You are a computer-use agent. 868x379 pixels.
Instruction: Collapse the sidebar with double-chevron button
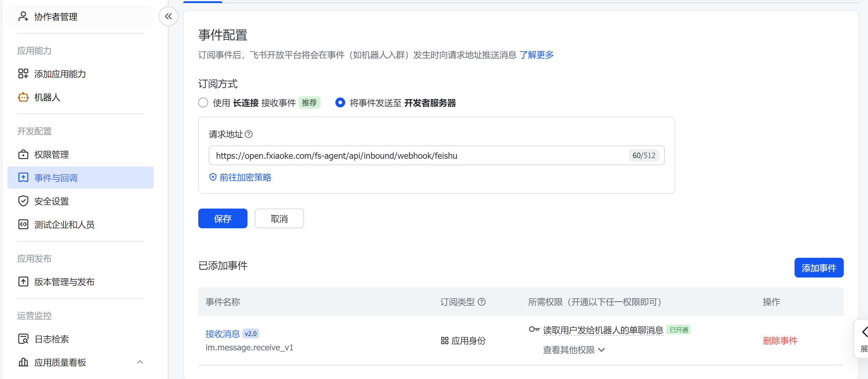168,16
